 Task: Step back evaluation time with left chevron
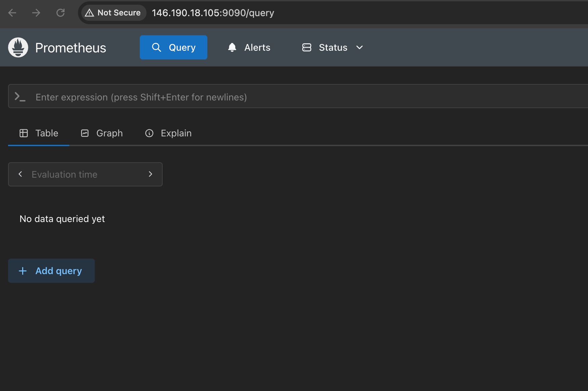coord(20,174)
